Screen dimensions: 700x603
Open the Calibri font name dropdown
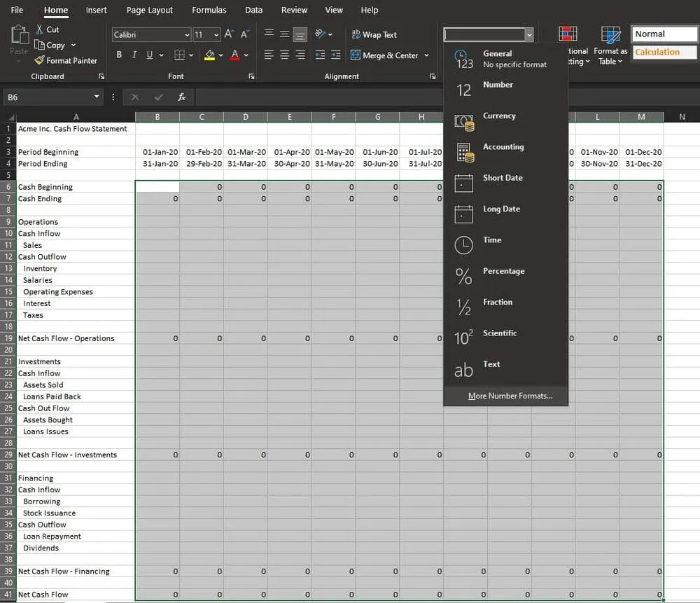[187, 35]
